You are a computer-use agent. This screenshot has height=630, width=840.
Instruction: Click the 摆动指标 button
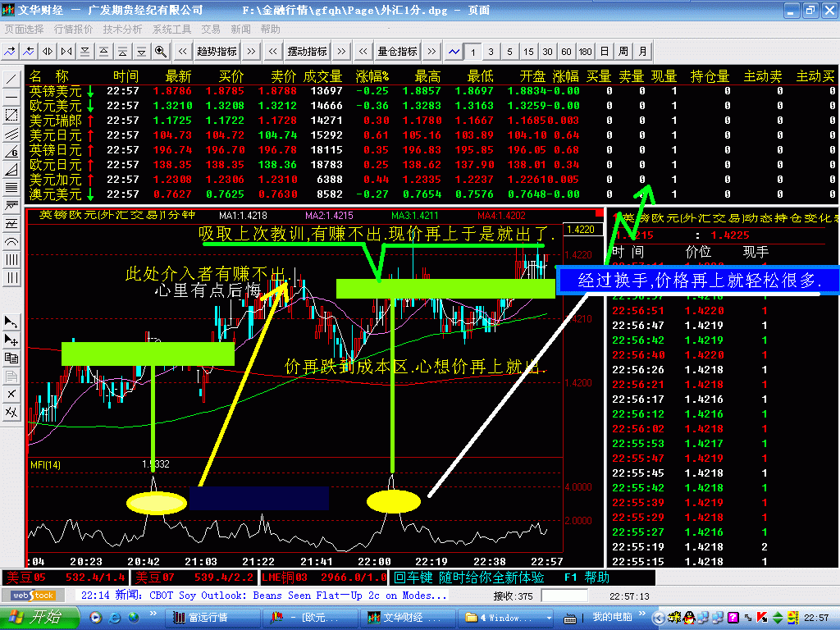[x=307, y=52]
